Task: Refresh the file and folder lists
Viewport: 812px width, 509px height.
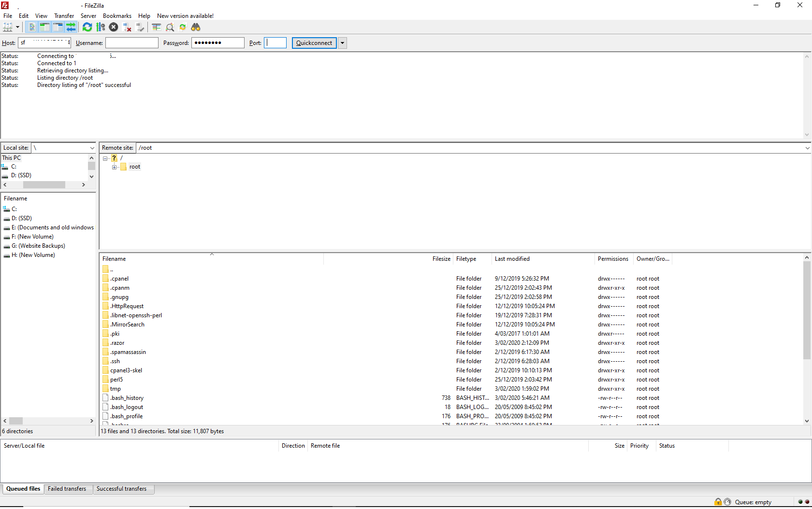Action: [x=87, y=27]
